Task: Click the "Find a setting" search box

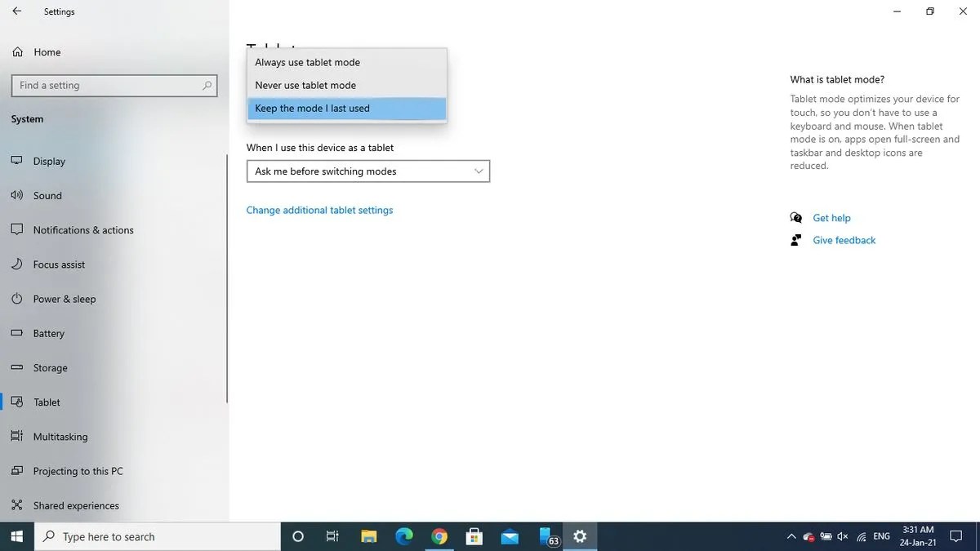Action: point(114,85)
